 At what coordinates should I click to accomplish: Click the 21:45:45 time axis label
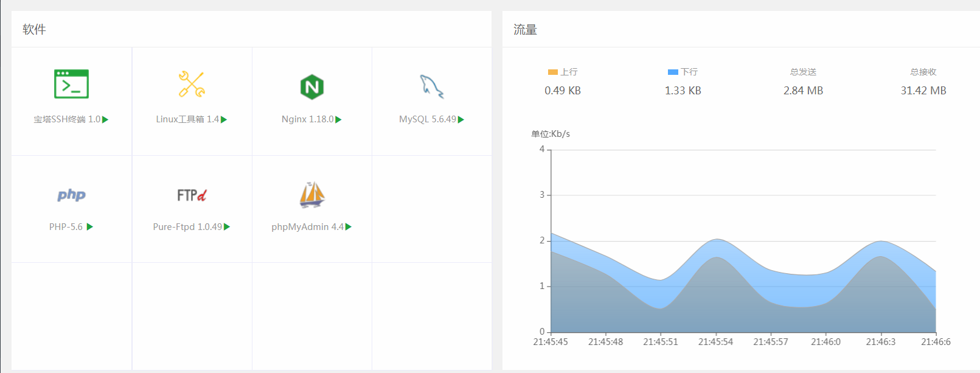[551, 342]
